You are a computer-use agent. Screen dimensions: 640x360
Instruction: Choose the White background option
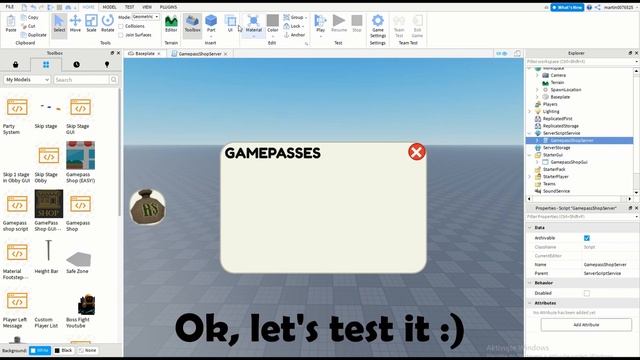[x=40, y=350]
